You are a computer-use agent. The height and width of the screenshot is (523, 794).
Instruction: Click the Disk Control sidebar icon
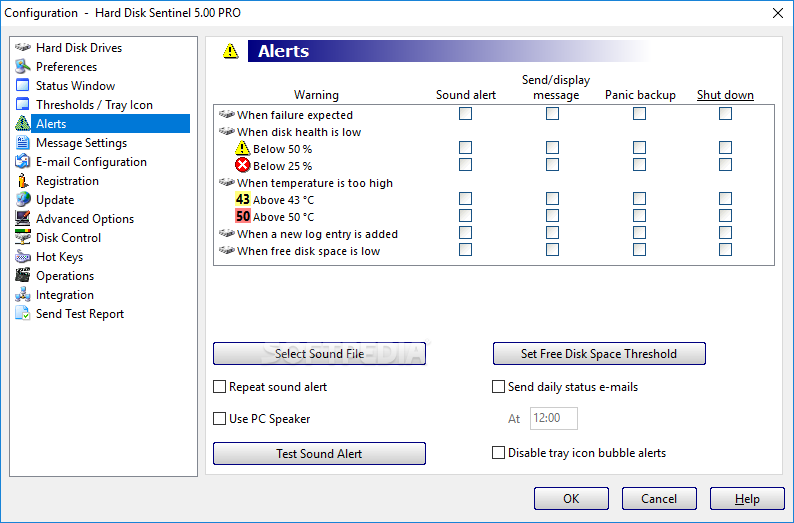tap(23, 237)
